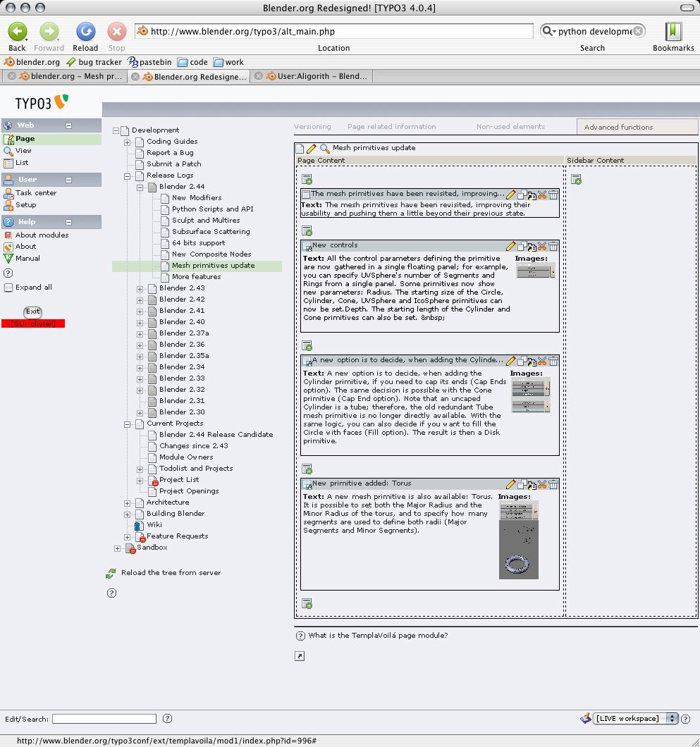This screenshot has height=747, width=700.
Task: Expand the Sandbox tree node
Action: [x=117, y=548]
